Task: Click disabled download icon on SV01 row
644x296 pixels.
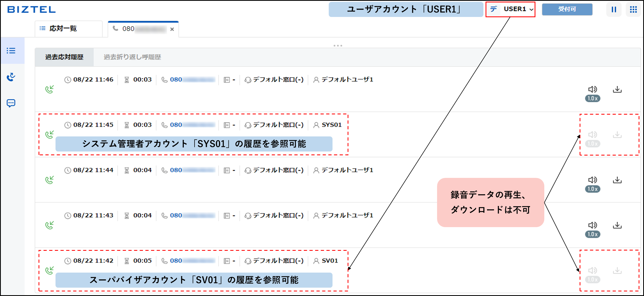Action: 617,270
